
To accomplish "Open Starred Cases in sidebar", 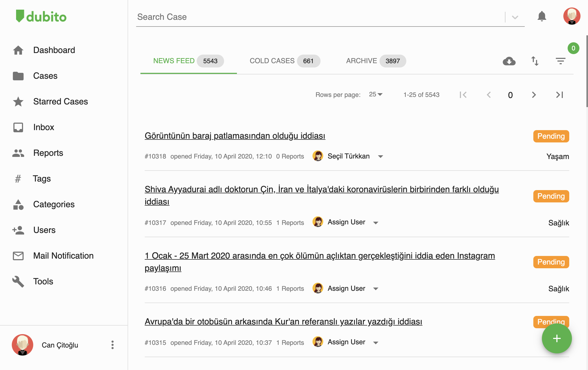I will pyautogui.click(x=60, y=101).
